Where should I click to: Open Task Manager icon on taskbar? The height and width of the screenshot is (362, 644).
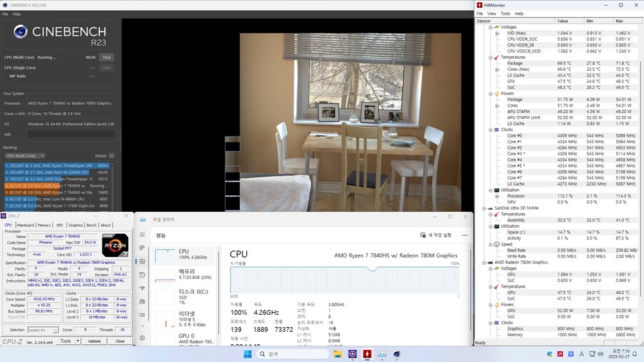click(x=382, y=354)
